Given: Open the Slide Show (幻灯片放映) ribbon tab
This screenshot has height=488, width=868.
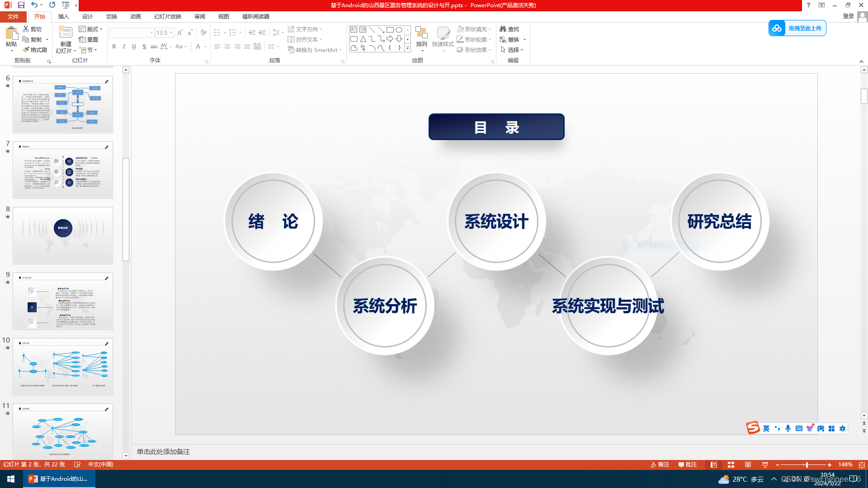Looking at the screenshot, I should 167,16.
